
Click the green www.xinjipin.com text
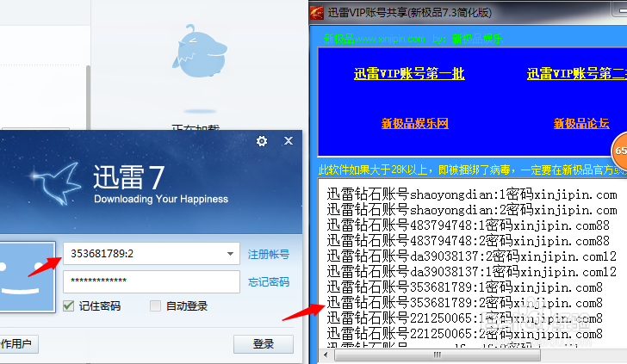[390, 40]
